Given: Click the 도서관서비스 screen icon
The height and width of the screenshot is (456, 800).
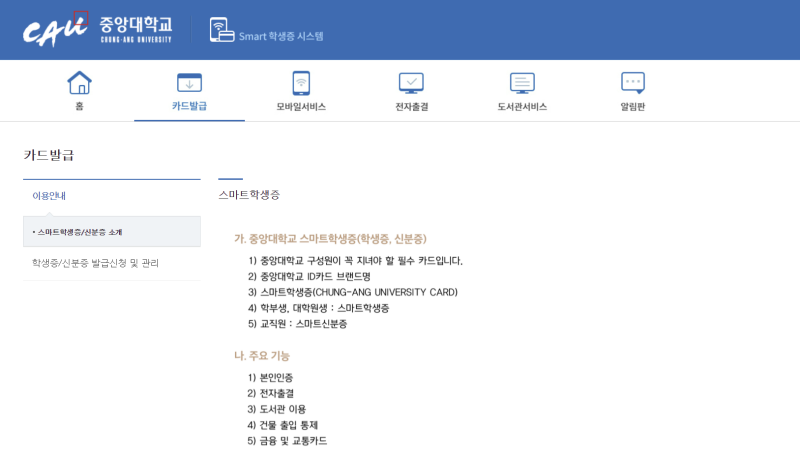Looking at the screenshot, I should tap(522, 83).
